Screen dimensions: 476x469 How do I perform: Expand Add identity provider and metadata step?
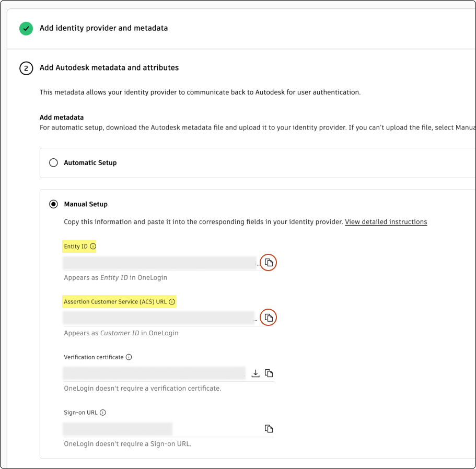point(103,28)
